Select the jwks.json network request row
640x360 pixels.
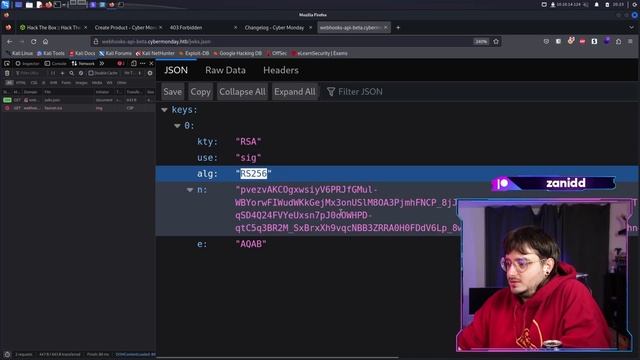click(78, 100)
